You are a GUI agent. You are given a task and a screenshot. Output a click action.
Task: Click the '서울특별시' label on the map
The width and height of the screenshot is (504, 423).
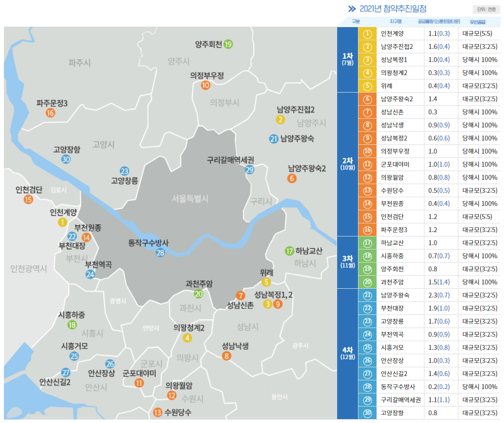[190, 199]
